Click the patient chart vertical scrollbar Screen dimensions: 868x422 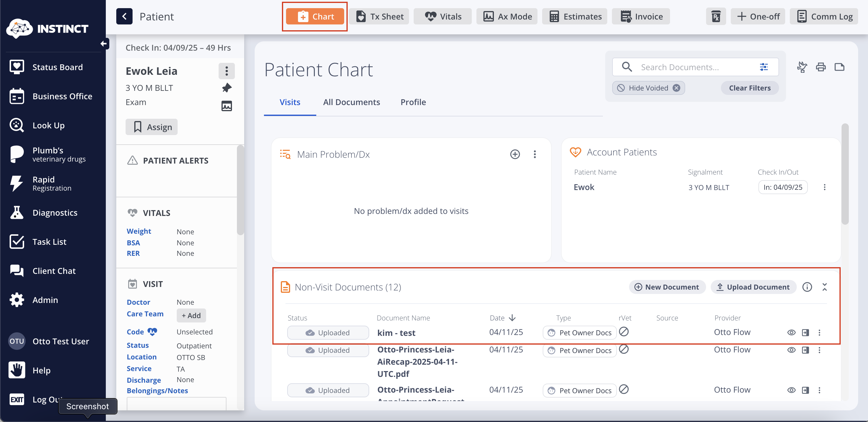[844, 174]
